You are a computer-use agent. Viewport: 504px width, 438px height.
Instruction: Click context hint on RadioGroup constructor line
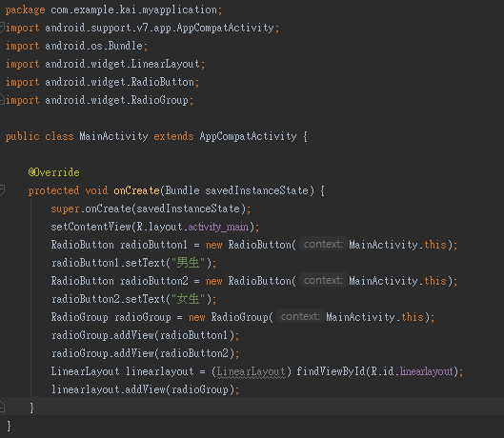(x=300, y=316)
